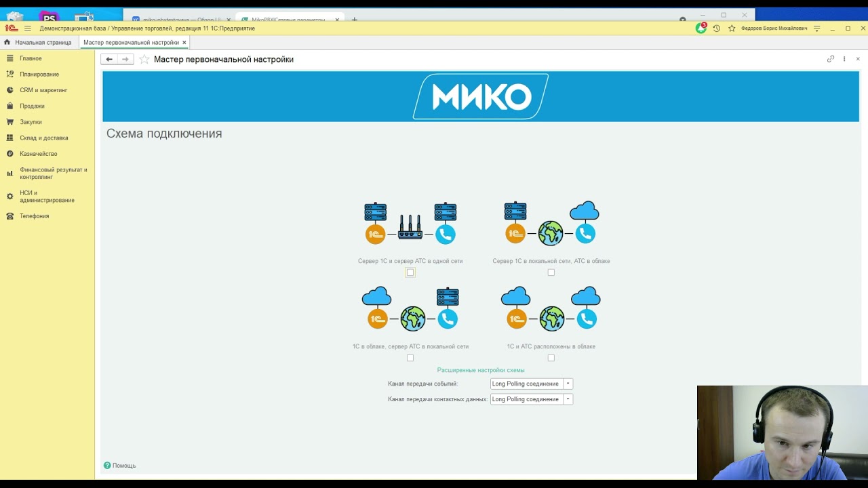Go forward with the right arrow button
Screen dimensions: 868x488
(125, 60)
